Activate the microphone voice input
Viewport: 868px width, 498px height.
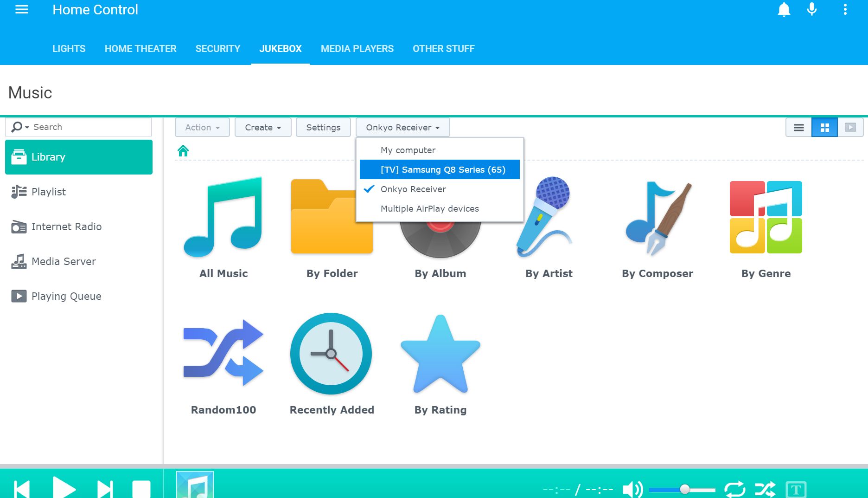pyautogui.click(x=811, y=9)
